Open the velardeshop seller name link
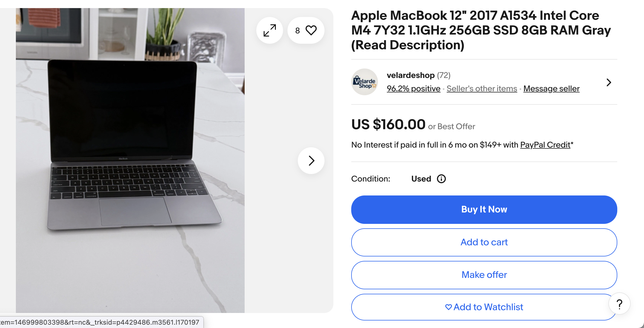Image resolution: width=644 pixels, height=328 pixels. pos(411,75)
